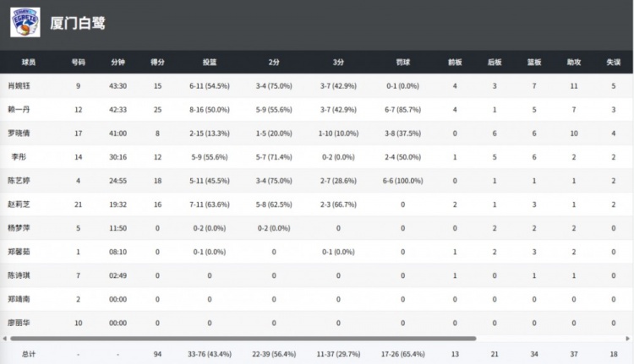Click the 总计 totals row label
The image size is (634, 364).
point(28,355)
